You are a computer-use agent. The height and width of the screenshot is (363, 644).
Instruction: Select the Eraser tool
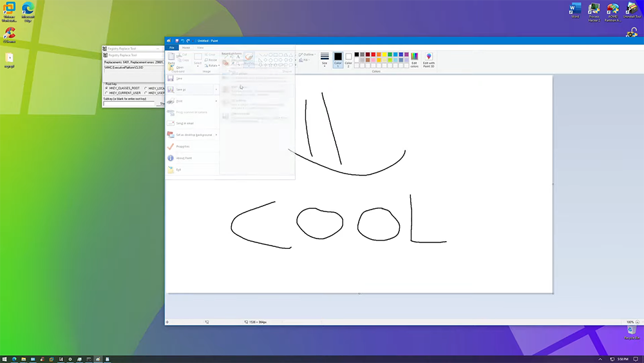tap(226, 63)
